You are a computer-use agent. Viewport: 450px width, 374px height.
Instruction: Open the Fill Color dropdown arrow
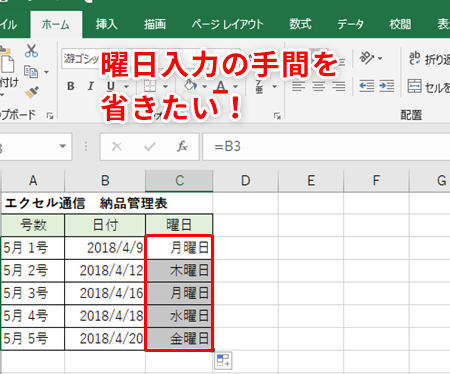click(x=205, y=87)
